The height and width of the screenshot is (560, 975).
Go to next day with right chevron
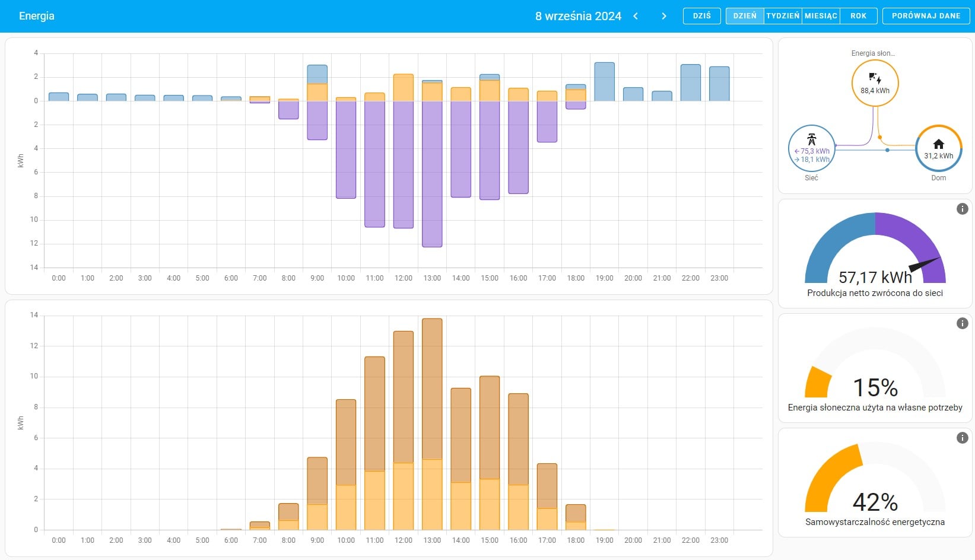click(664, 16)
